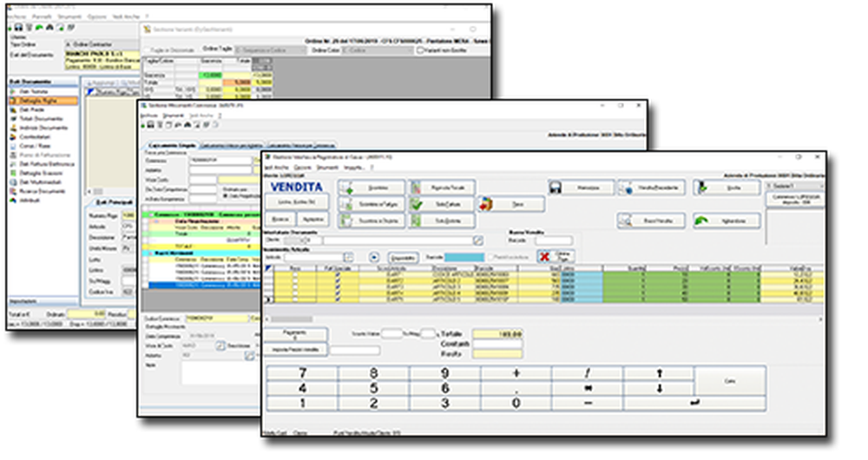
Task: Toggle Riga checkbox on the ARTICOLO 2 row
Action: click(294, 280)
